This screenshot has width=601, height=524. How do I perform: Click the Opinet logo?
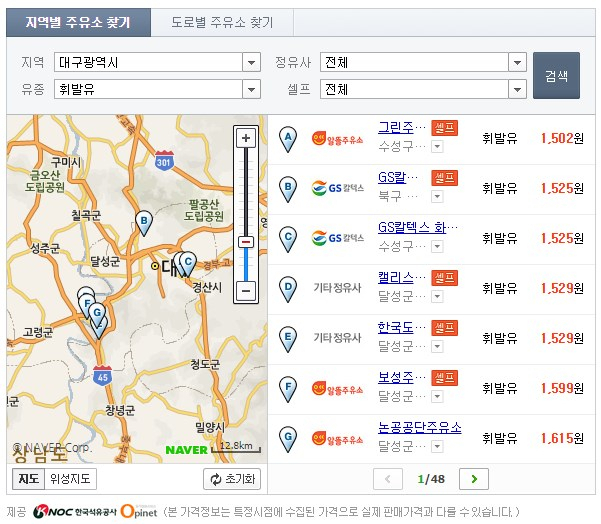click(x=139, y=511)
